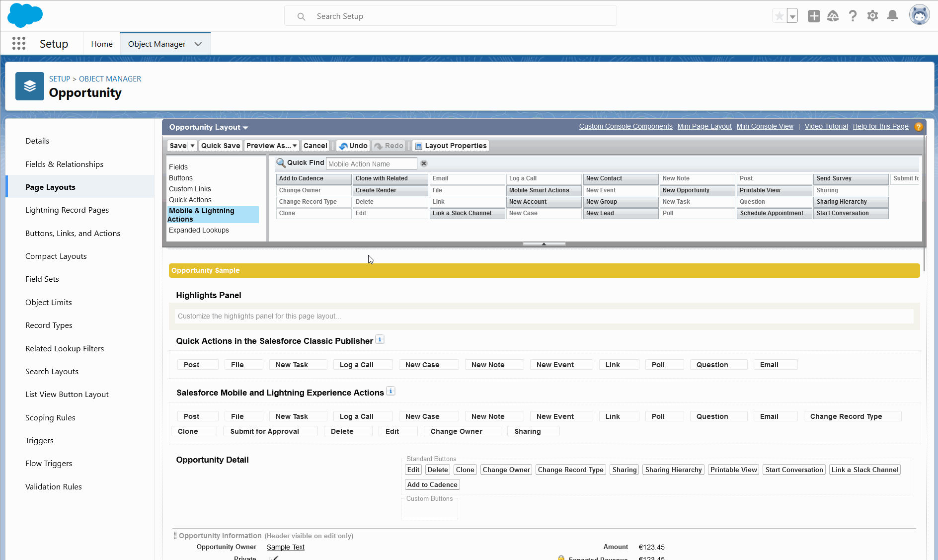The height and width of the screenshot is (560, 938).
Task: Select the Link a Slack Channel palette action
Action: pos(467,213)
